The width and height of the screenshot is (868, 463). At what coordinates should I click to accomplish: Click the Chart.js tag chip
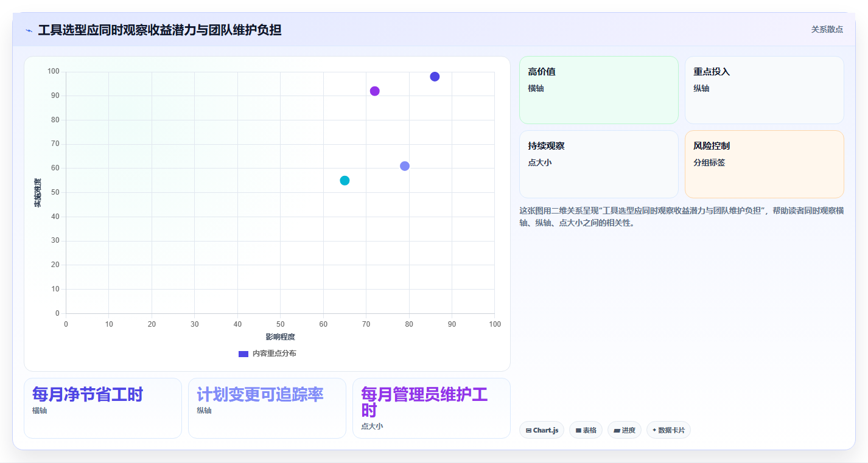tap(542, 430)
